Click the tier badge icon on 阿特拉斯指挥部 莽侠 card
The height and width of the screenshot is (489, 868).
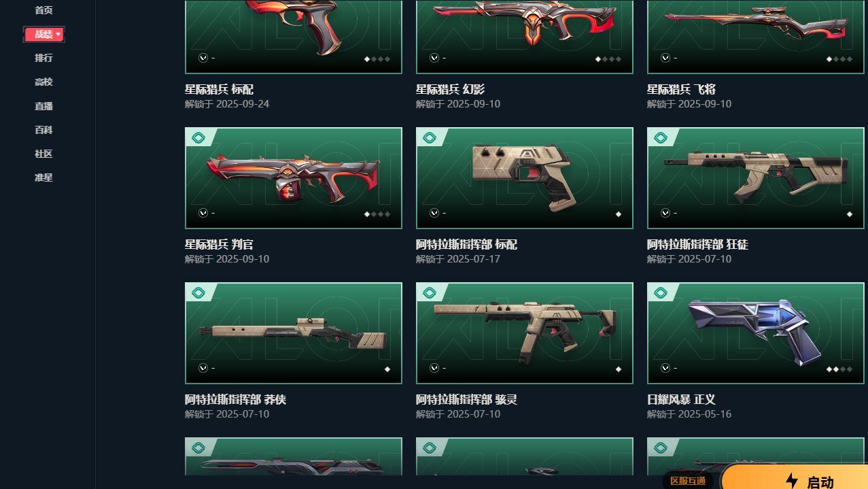[x=198, y=293]
